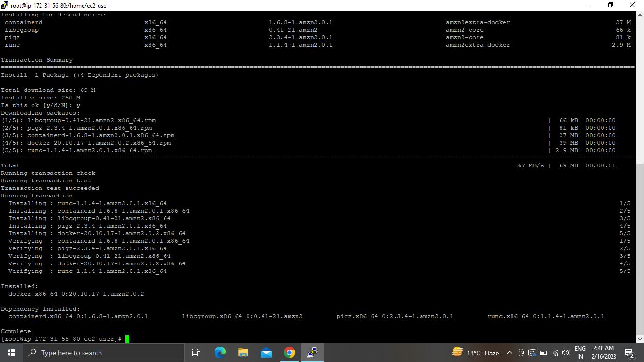Open the Windows Start menu
Image resolution: width=644 pixels, height=362 pixels.
pos(11,353)
